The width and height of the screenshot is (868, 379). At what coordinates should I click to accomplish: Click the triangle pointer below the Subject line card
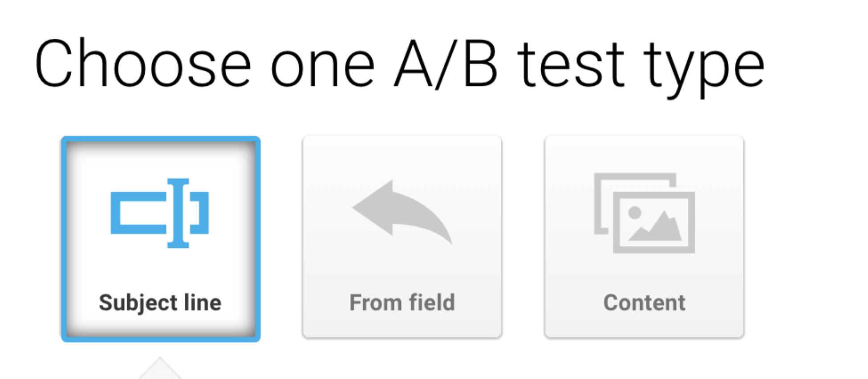(160, 369)
